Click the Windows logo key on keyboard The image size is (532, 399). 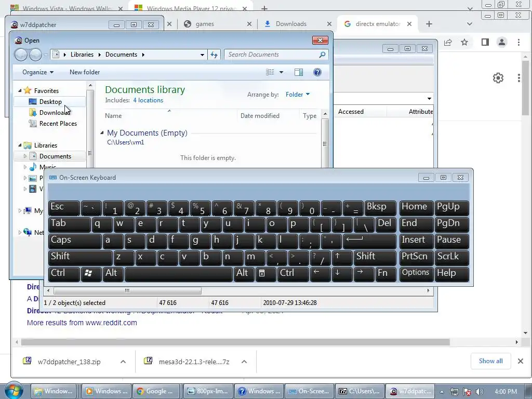[x=91, y=274]
